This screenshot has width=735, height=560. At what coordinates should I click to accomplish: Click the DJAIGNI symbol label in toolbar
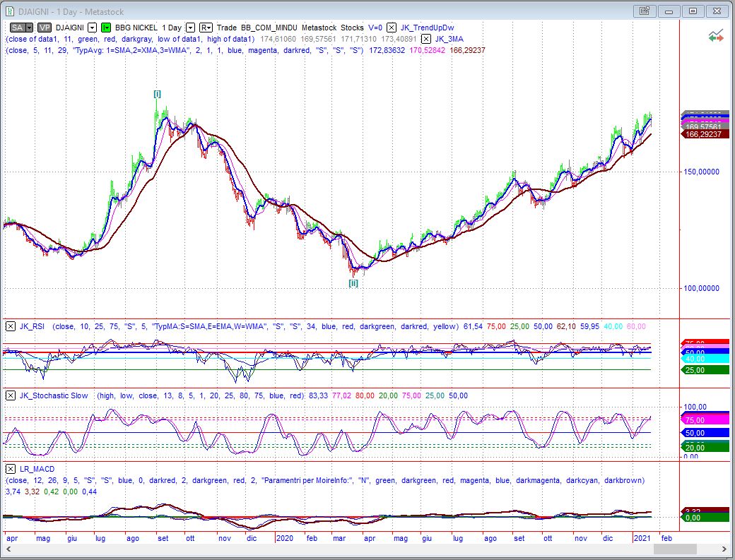70,28
